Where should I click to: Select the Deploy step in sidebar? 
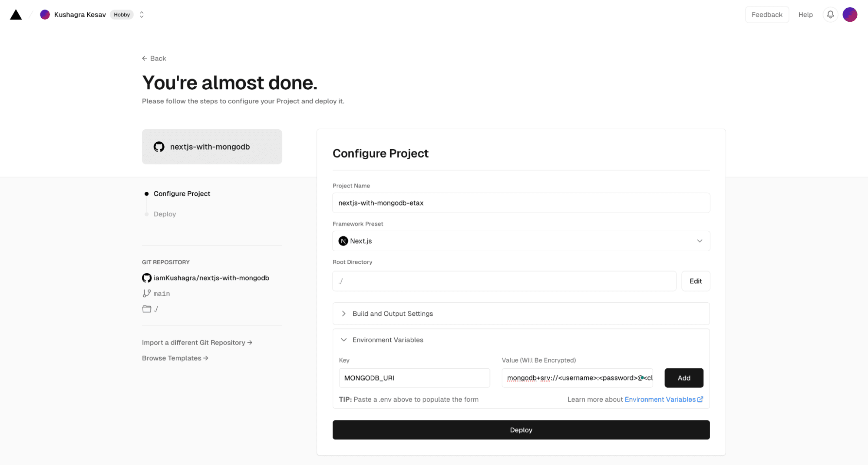tap(165, 214)
